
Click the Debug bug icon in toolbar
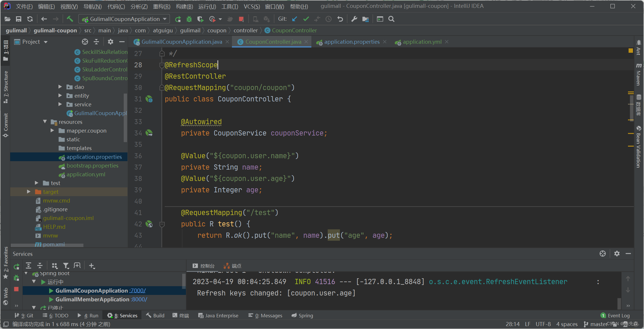pos(189,19)
